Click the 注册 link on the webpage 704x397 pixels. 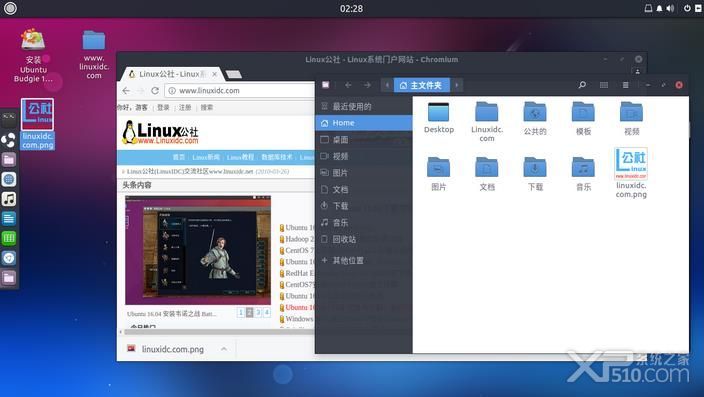pyautogui.click(x=185, y=107)
